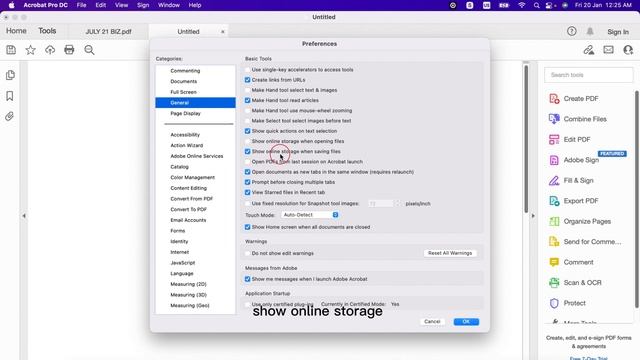Click the Print icon

(x=69, y=50)
